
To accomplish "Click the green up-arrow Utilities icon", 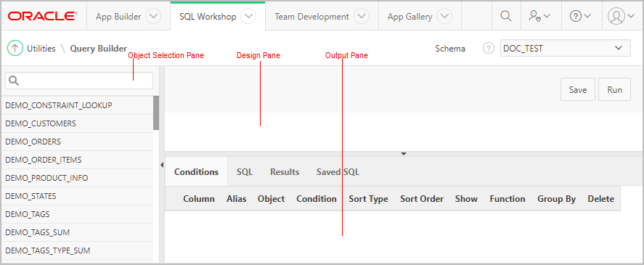I will click(x=15, y=49).
